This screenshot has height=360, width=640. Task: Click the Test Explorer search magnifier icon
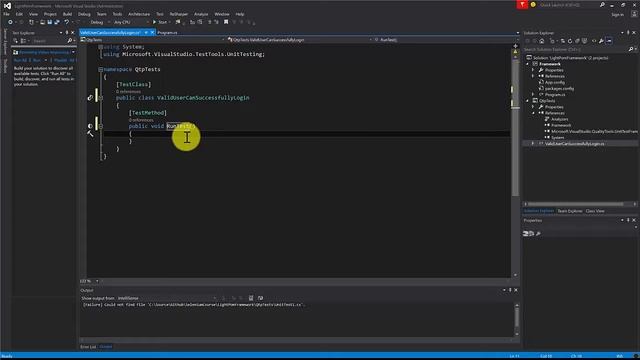69,41
